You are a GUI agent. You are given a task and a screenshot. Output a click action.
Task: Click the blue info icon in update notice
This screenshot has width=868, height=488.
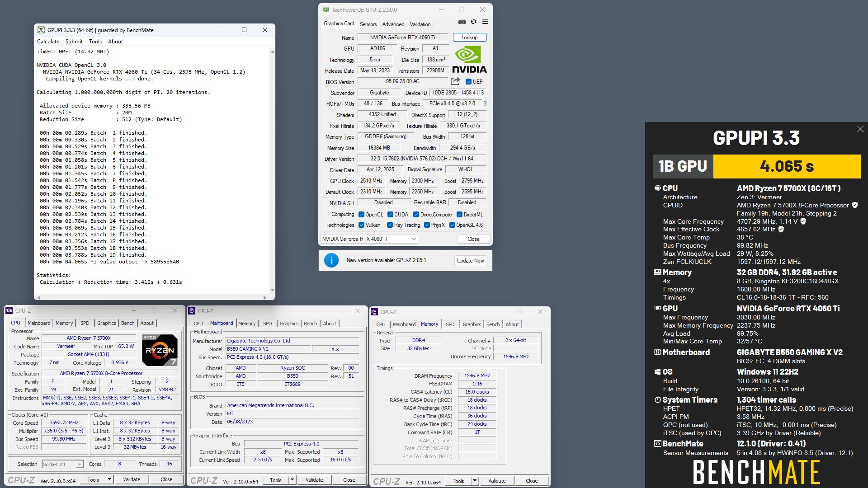pos(331,260)
